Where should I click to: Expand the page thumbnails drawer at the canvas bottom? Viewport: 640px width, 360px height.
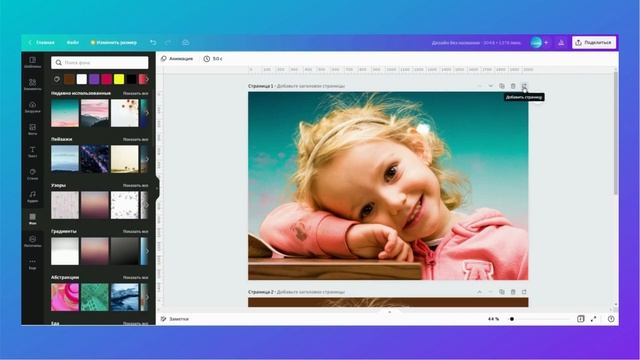click(389, 312)
